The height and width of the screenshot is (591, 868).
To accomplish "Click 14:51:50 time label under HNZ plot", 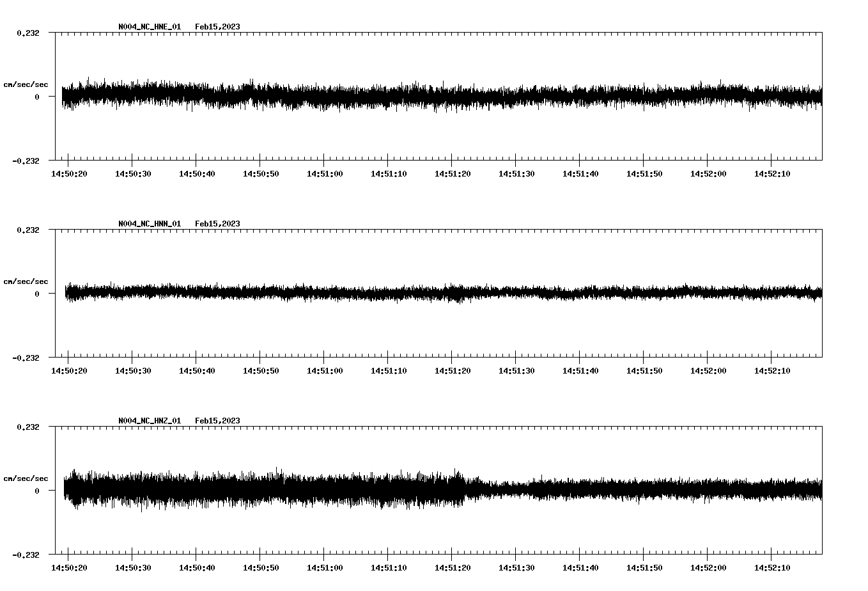I will pos(644,568).
